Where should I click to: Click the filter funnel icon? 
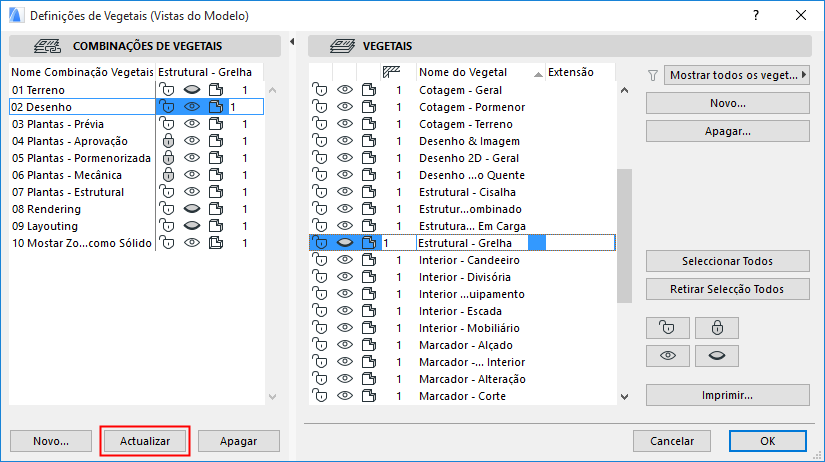pyautogui.click(x=653, y=74)
